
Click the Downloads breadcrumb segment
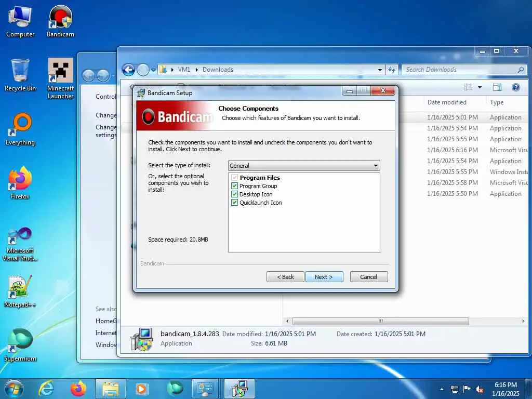point(218,70)
